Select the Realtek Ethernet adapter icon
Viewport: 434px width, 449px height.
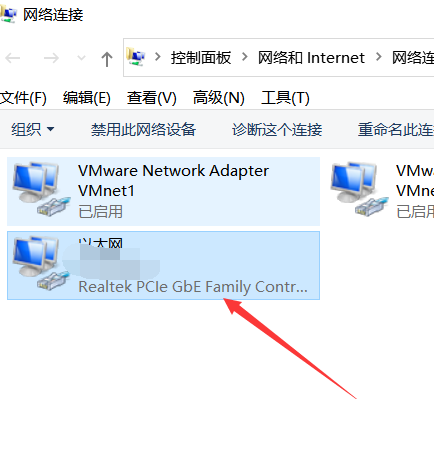41,263
